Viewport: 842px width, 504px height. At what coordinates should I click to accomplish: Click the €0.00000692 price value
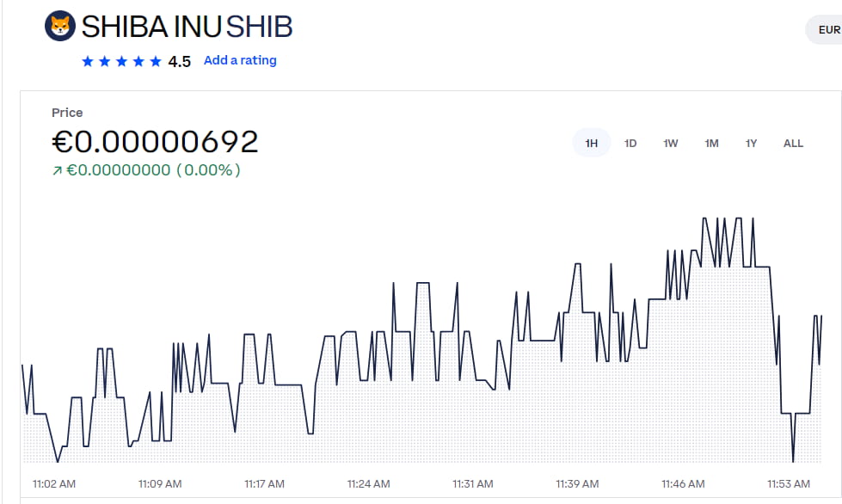[x=155, y=141]
